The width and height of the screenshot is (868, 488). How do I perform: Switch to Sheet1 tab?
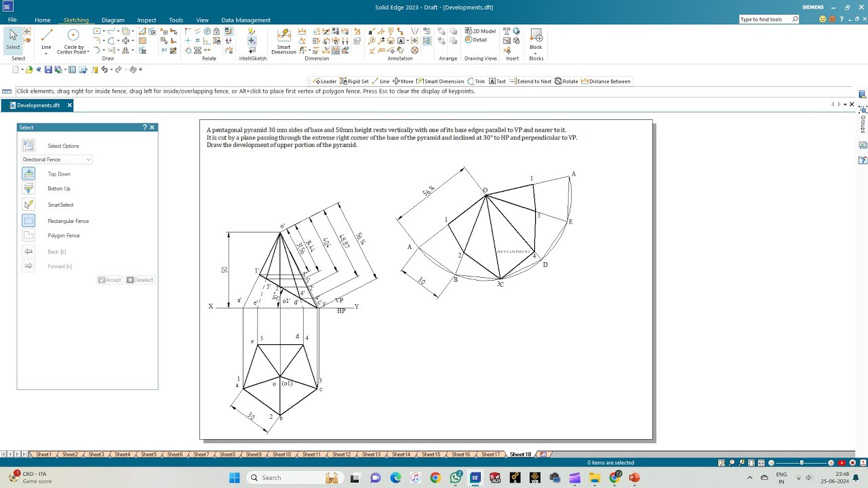click(x=43, y=454)
